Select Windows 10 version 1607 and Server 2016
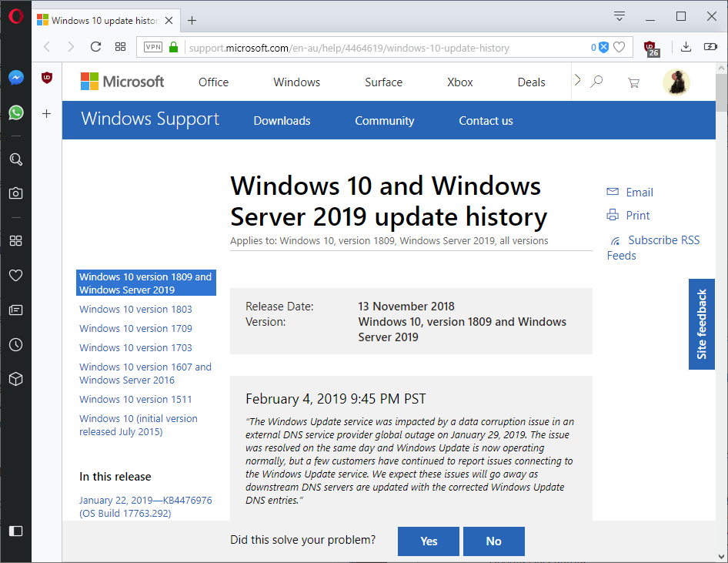 pyautogui.click(x=145, y=374)
